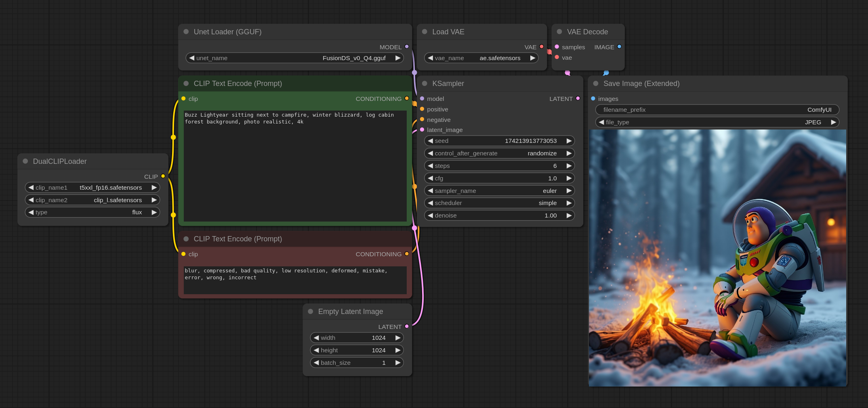Click the samples input port on VAE Decode

(x=557, y=47)
